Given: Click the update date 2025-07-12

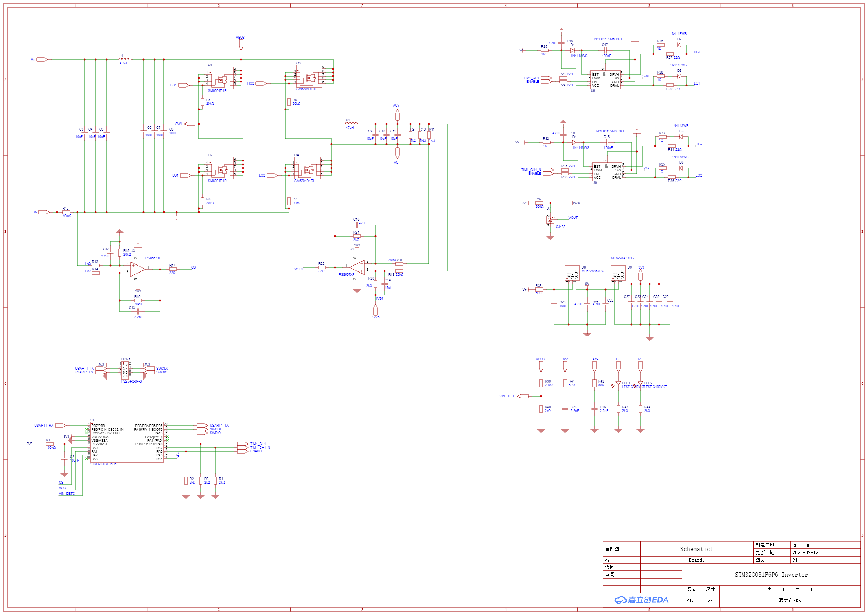Looking at the screenshot, I should (805, 552).
